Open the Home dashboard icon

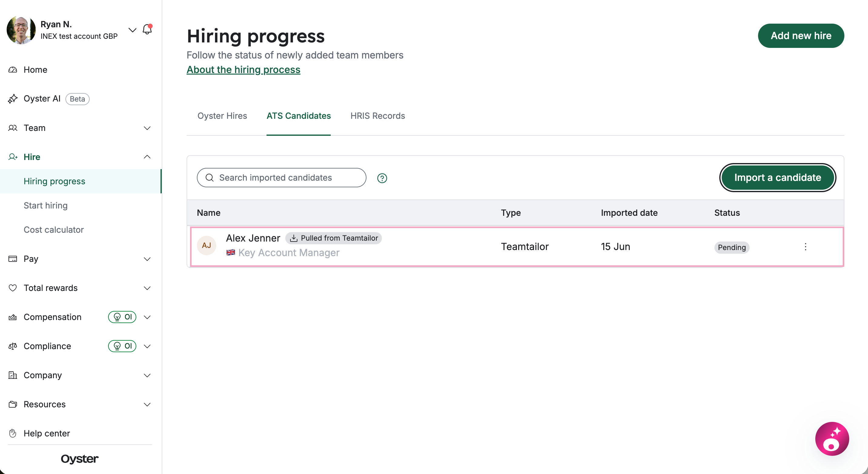13,70
